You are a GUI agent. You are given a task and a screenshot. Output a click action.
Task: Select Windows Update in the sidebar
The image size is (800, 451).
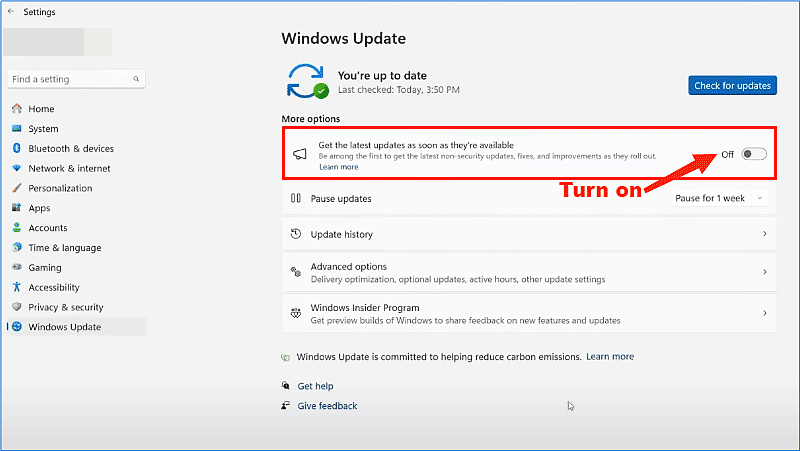pos(77,327)
